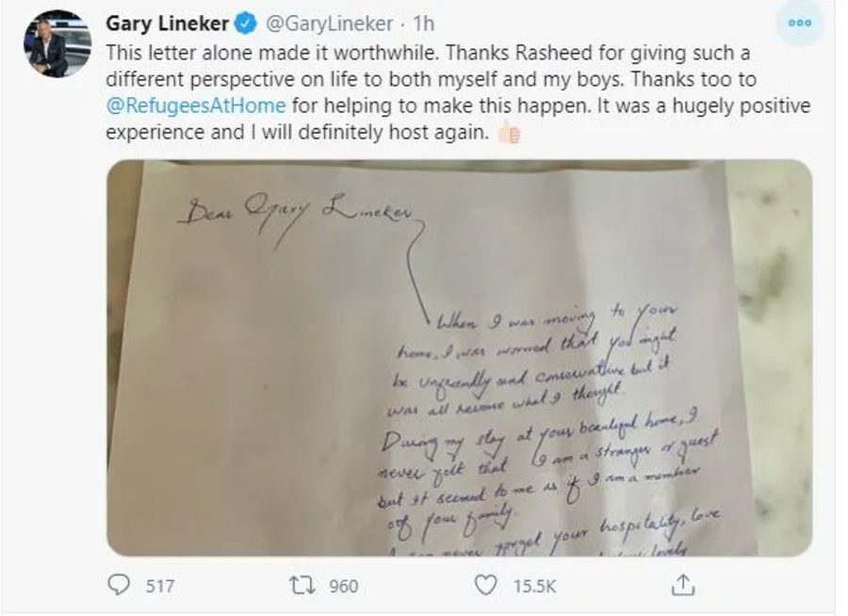Screen dimensions: 848x616
Task: Click the 960 retweets count
Action: point(342,586)
